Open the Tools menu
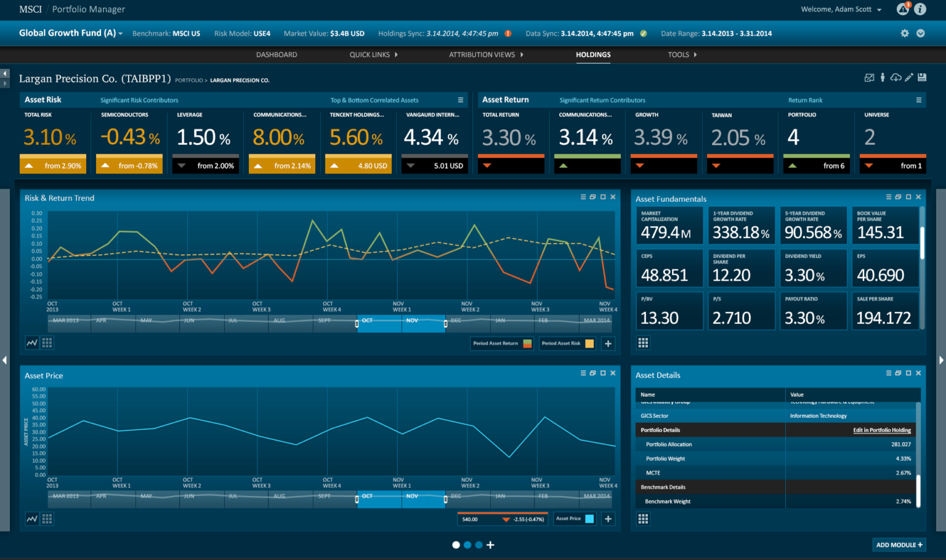This screenshot has height=560, width=946. pos(682,55)
